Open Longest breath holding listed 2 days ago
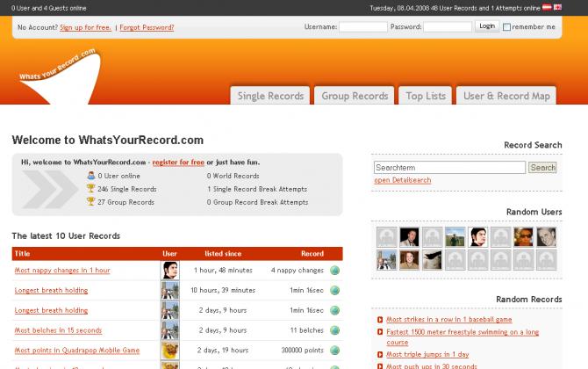The width and height of the screenshot is (588, 369). pyautogui.click(x=51, y=310)
